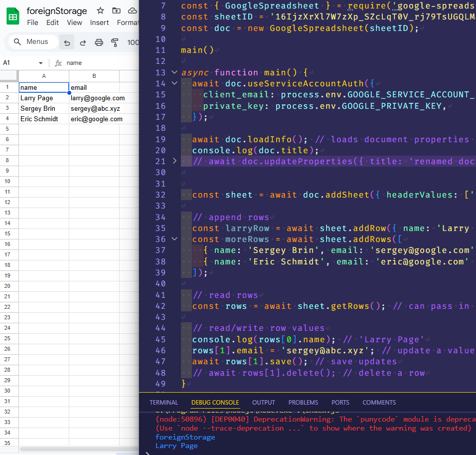Check the cloud save status icon
The width and height of the screenshot is (476, 455).
click(133, 11)
